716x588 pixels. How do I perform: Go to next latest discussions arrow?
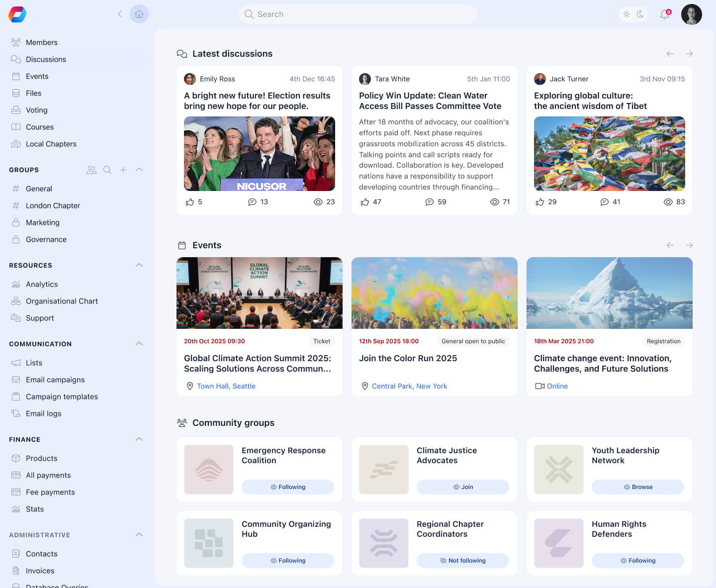689,54
